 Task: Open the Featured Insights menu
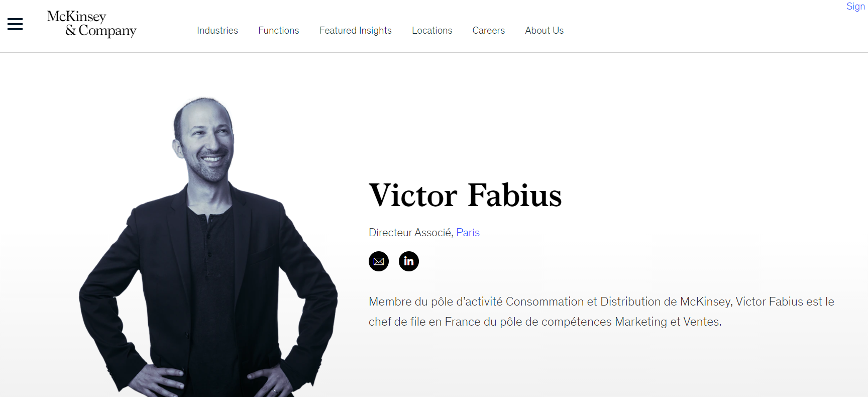tap(356, 31)
